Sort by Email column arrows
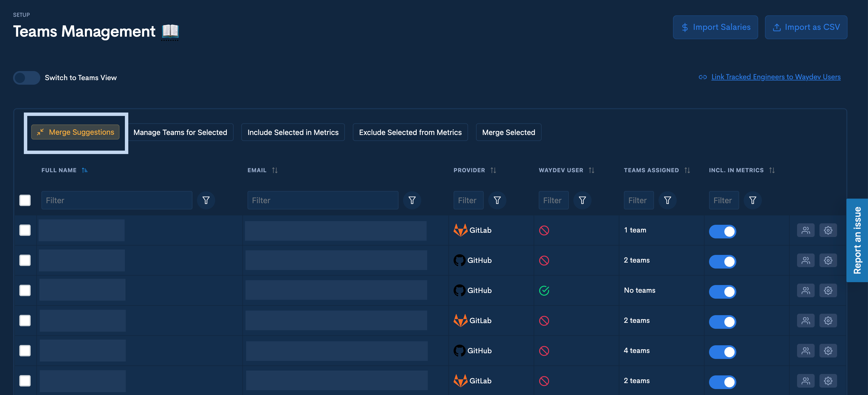The width and height of the screenshot is (868, 395). point(274,170)
